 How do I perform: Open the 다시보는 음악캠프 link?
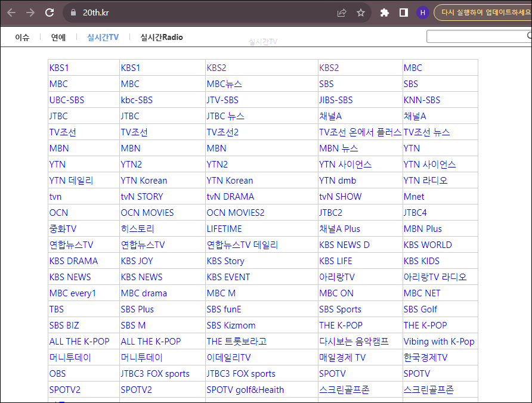354,342
